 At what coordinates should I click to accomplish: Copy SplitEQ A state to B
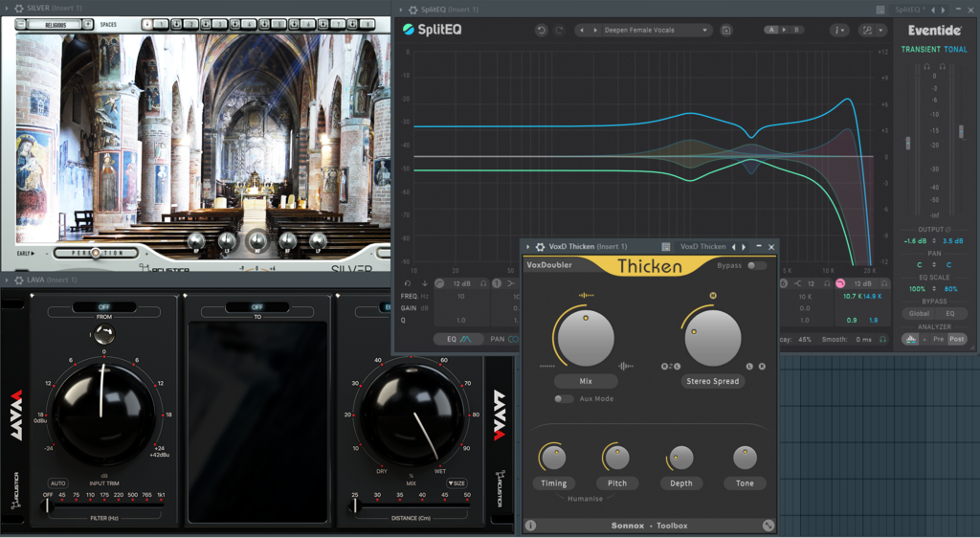(x=785, y=30)
